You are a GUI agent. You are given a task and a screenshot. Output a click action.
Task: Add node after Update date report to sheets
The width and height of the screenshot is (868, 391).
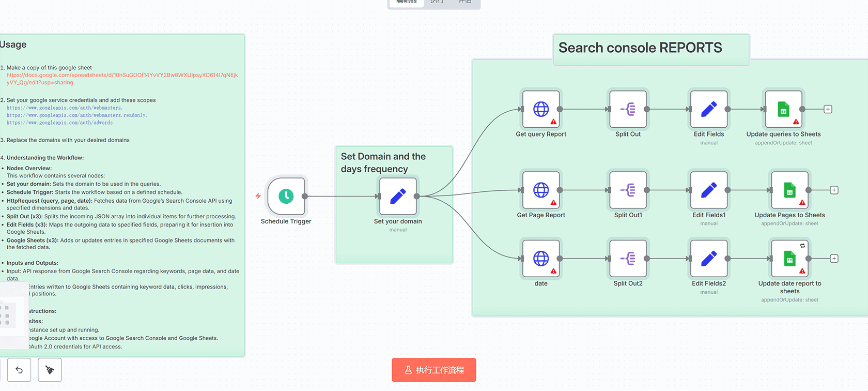pyautogui.click(x=834, y=259)
